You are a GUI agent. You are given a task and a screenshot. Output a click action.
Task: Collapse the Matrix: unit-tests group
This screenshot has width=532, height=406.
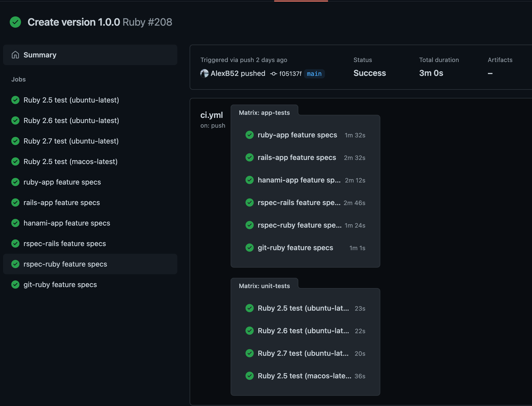click(264, 286)
